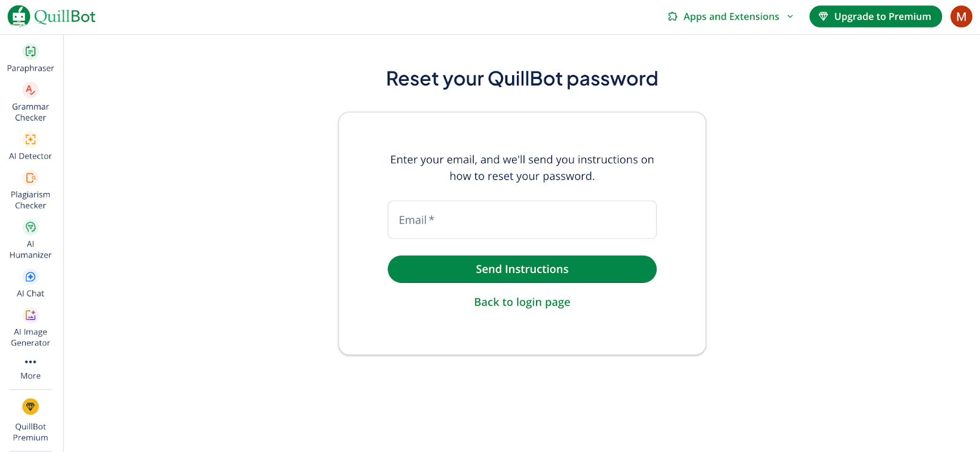Launch the Plagiarism Checker icon
Viewport: 980px width, 452px height.
point(31,178)
